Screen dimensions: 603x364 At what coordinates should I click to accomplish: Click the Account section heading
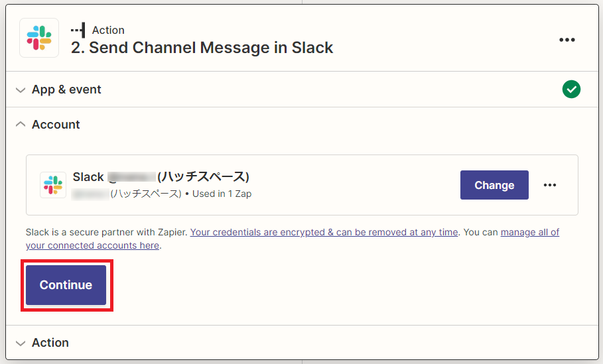tap(56, 125)
